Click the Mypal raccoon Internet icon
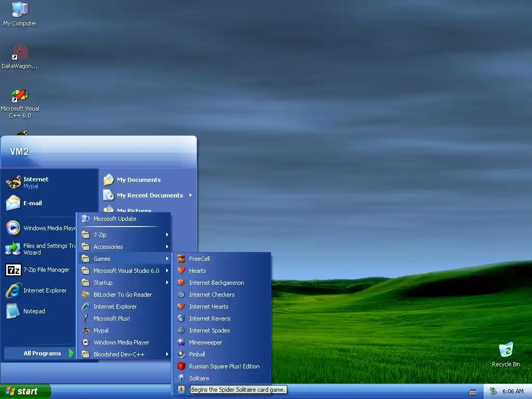Image resolution: width=532 pixels, height=399 pixels. [x=14, y=182]
